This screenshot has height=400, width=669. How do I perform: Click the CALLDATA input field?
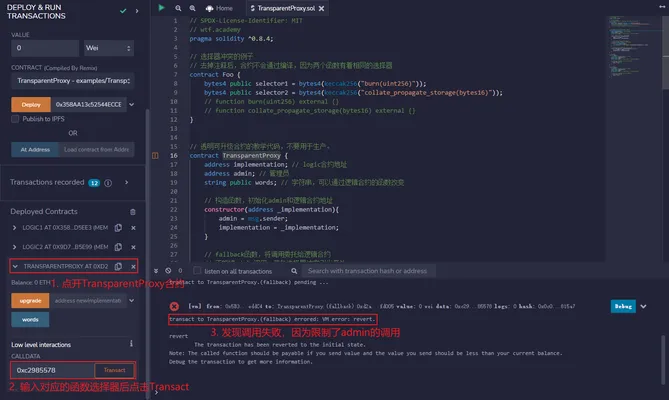[52, 370]
